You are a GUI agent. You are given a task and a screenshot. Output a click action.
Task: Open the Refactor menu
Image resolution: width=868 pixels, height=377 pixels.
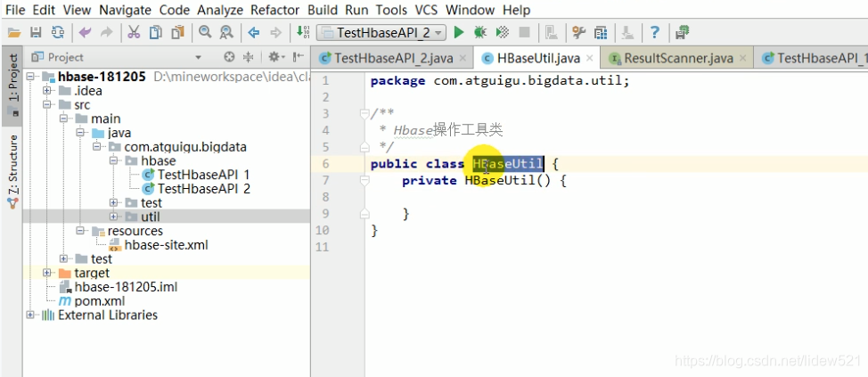pyautogui.click(x=275, y=10)
